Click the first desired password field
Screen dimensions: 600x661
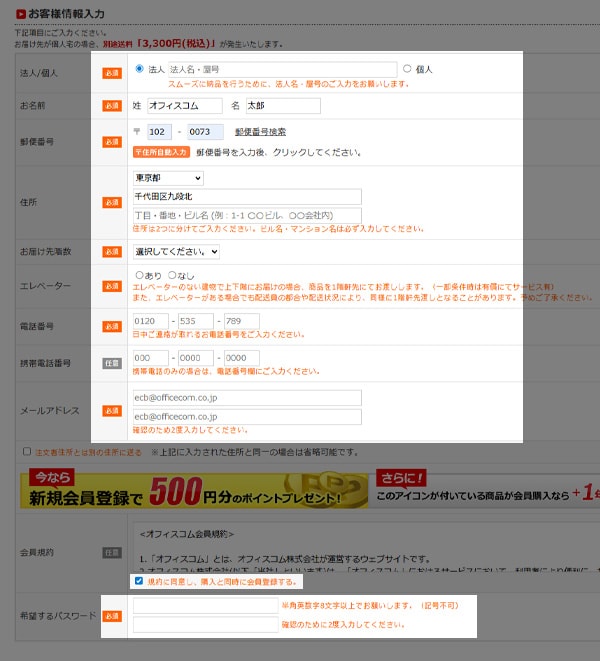206,606
